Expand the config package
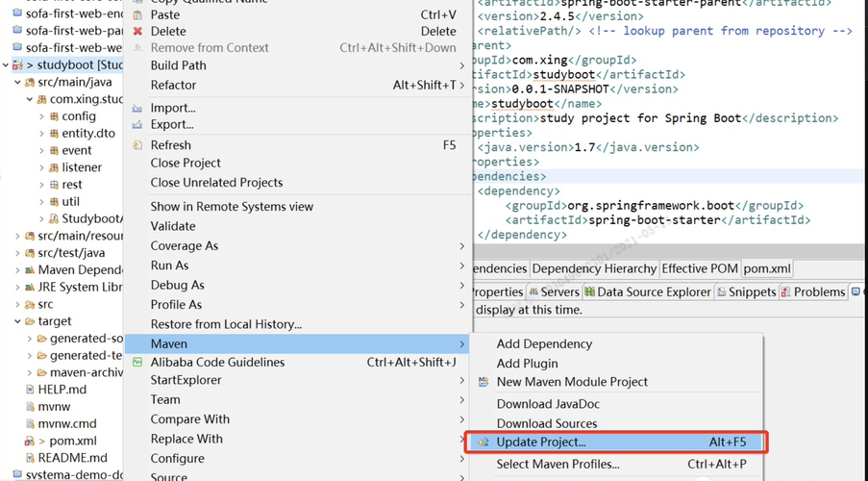 point(41,116)
